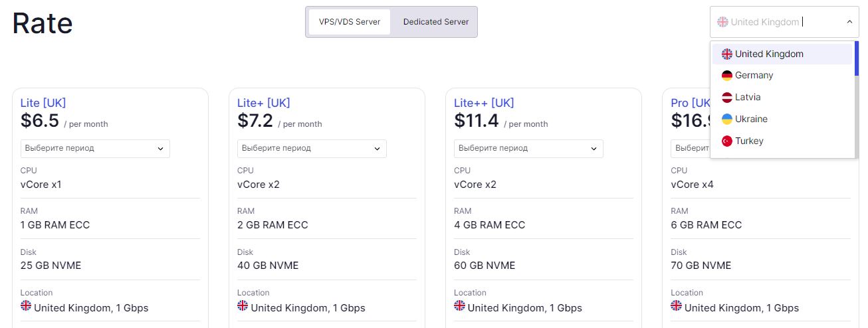The height and width of the screenshot is (328, 868).
Task: Click the Latvia flag icon in dropdown list
Action: (727, 98)
